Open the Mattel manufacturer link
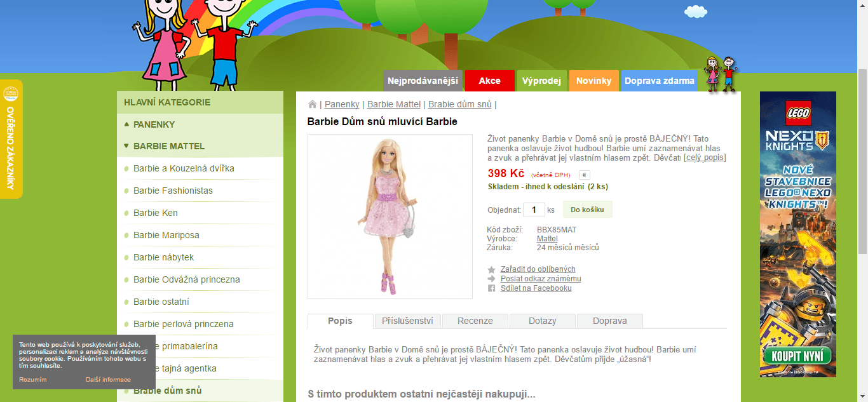Image resolution: width=868 pixels, height=402 pixels. click(x=547, y=239)
